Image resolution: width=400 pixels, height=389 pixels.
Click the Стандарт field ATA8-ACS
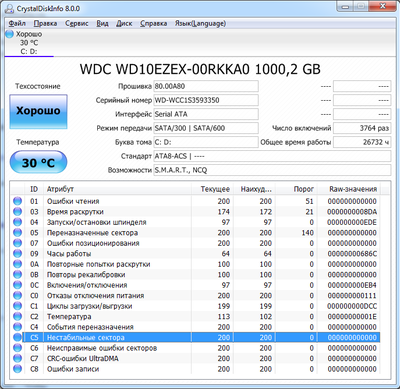[x=272, y=156]
